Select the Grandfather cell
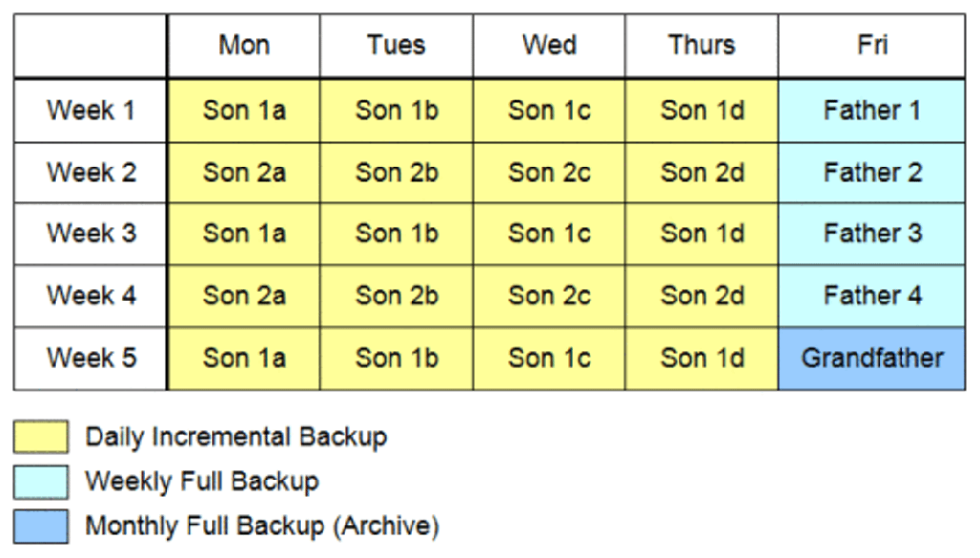Viewport: 980px width, 558px height. tap(872, 358)
